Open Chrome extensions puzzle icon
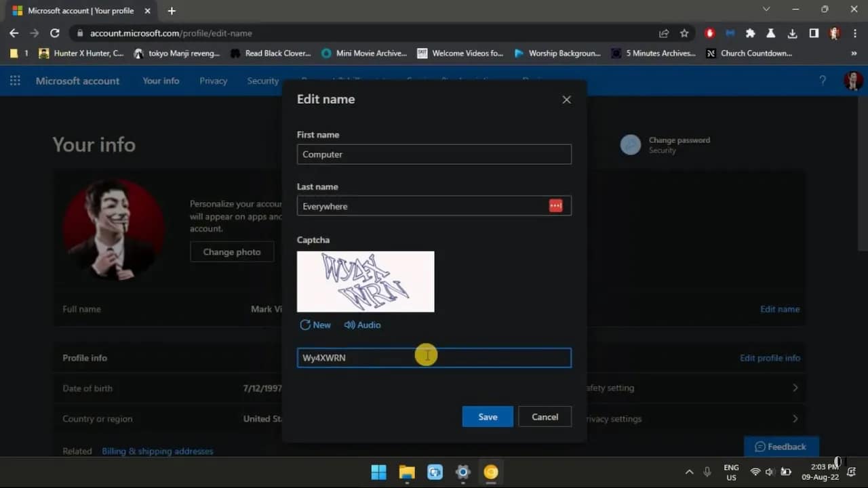The width and height of the screenshot is (868, 488). pos(750,33)
